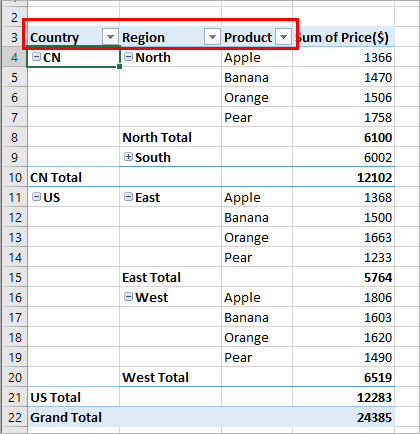Screen dimensions: 420x434
Task: Select Banana cell in East region
Action: pyautogui.click(x=257, y=217)
